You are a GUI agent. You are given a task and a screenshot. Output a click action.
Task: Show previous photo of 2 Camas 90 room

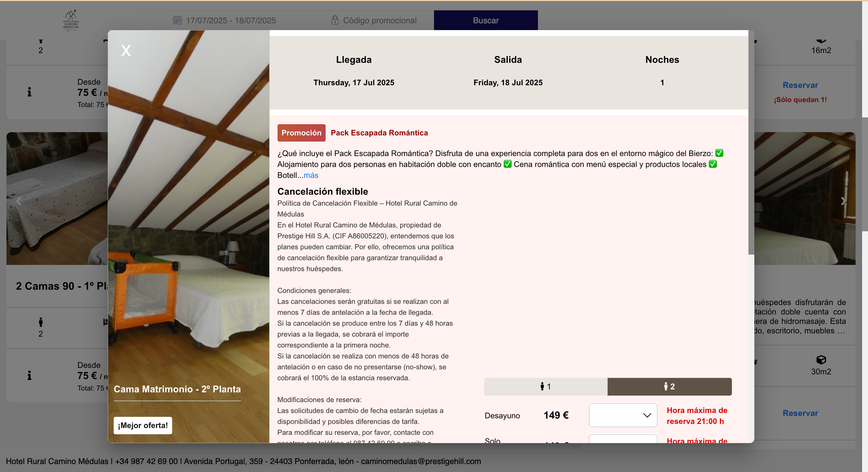pyautogui.click(x=19, y=201)
